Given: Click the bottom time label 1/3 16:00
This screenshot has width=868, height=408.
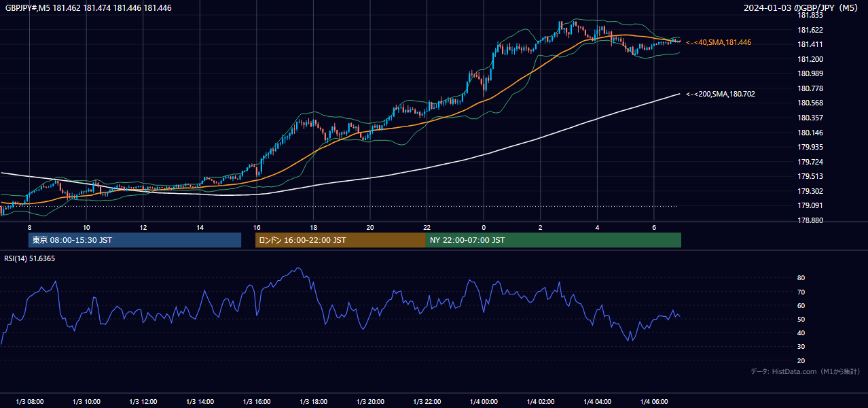Looking at the screenshot, I should (257, 402).
